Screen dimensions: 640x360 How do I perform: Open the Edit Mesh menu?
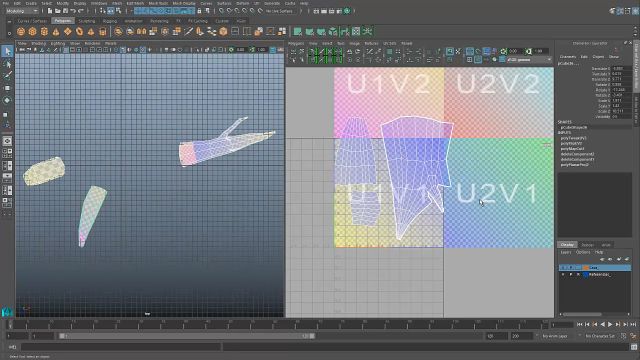click(135, 3)
